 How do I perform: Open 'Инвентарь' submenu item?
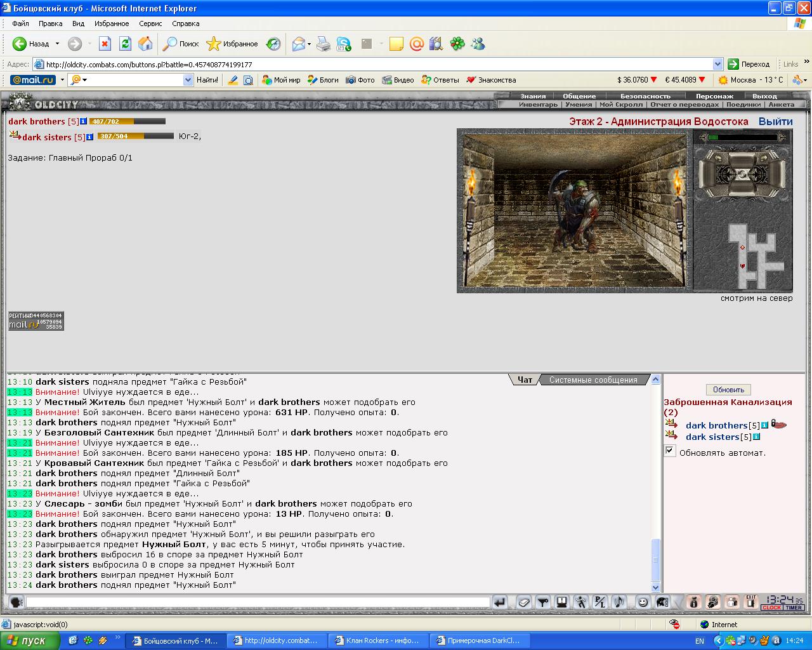pyautogui.click(x=538, y=104)
